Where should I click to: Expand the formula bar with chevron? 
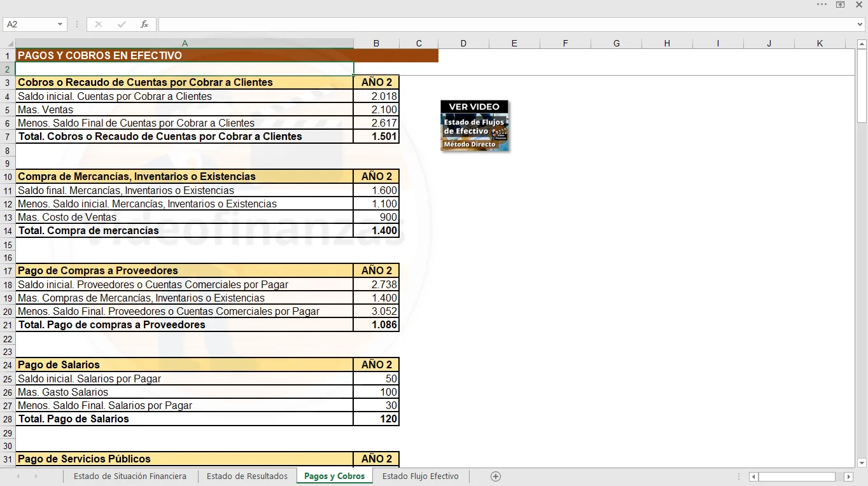pos(860,24)
